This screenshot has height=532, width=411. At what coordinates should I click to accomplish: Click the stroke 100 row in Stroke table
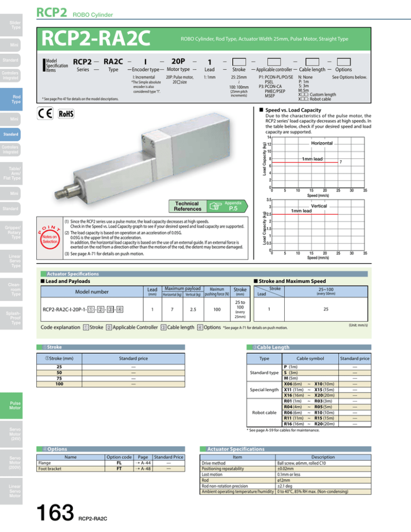click(111, 384)
